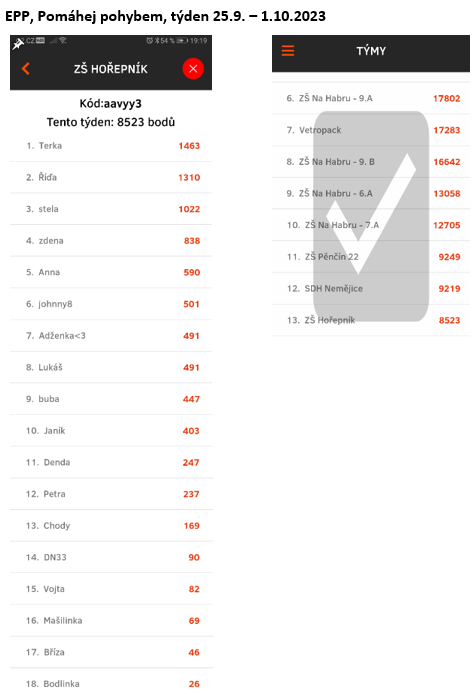Click the ZŠ HOŘEPNÍK header title
This screenshot has width=476, height=698.
(x=111, y=69)
